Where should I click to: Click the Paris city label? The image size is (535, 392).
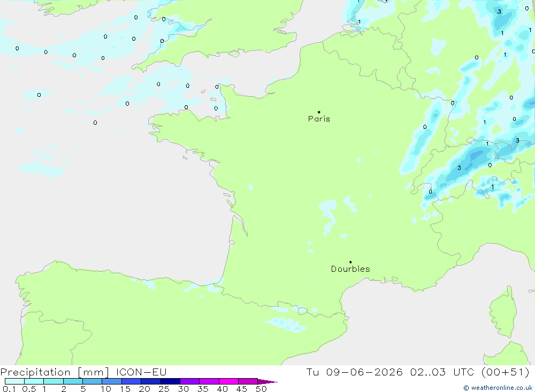click(319, 119)
